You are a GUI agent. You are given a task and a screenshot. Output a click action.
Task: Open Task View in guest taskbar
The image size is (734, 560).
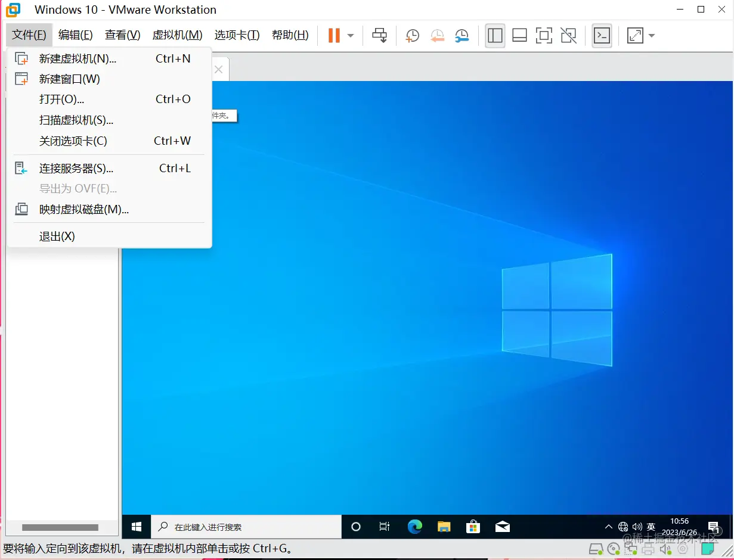pos(385,527)
